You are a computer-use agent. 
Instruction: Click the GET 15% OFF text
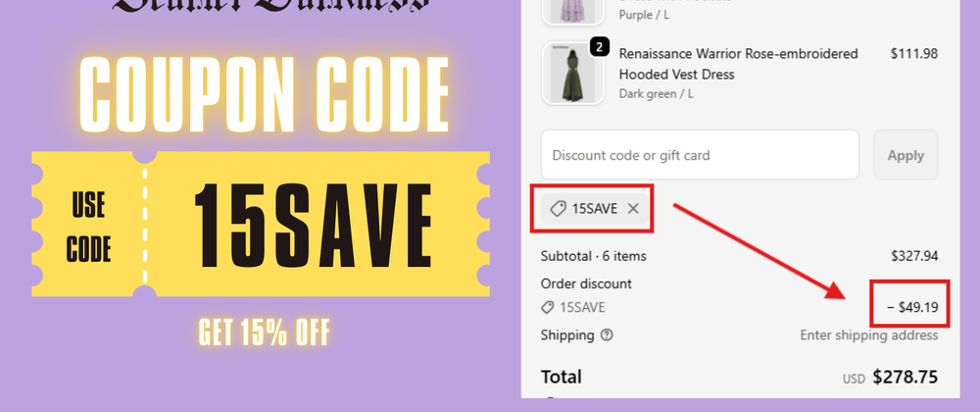264,333
